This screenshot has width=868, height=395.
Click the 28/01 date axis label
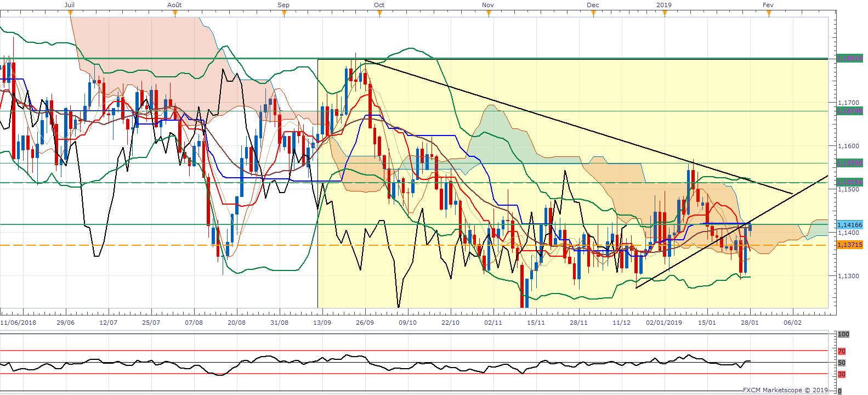coord(750,323)
